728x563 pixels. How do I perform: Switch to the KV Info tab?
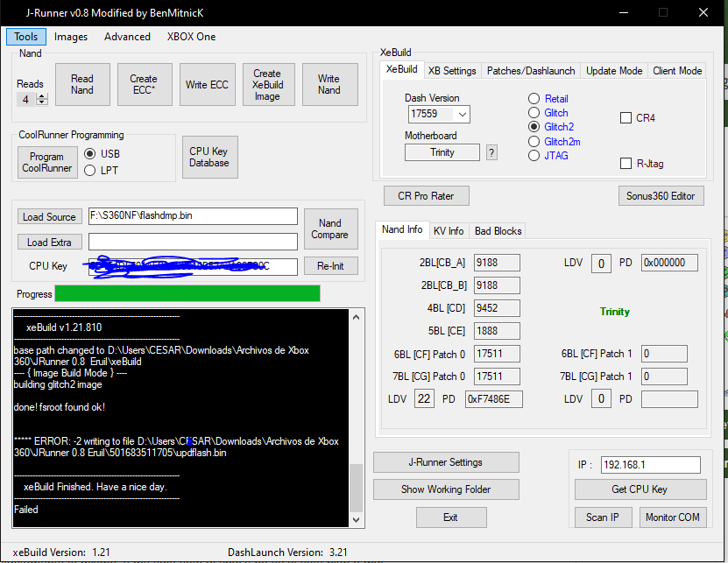click(449, 231)
